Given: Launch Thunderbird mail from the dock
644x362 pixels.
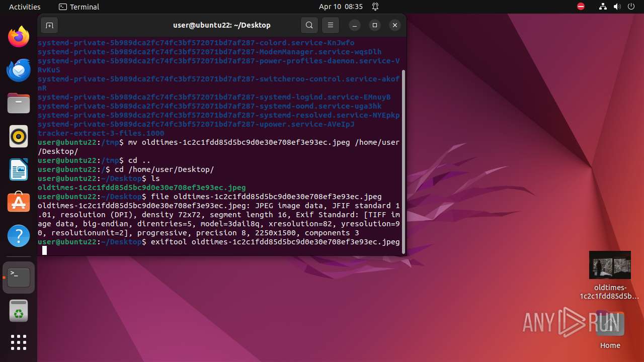Looking at the screenshot, I should pos(19,70).
